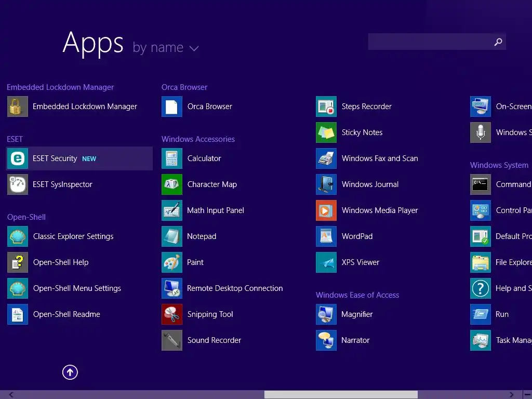Click the scrollbar right arrow
This screenshot has height=399, width=532.
512,395
